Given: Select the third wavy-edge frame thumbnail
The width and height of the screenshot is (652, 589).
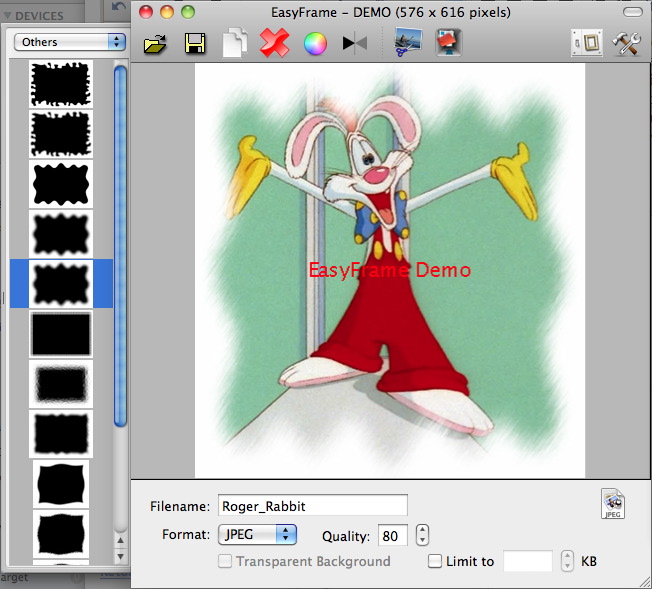Looking at the screenshot, I should click(61, 184).
